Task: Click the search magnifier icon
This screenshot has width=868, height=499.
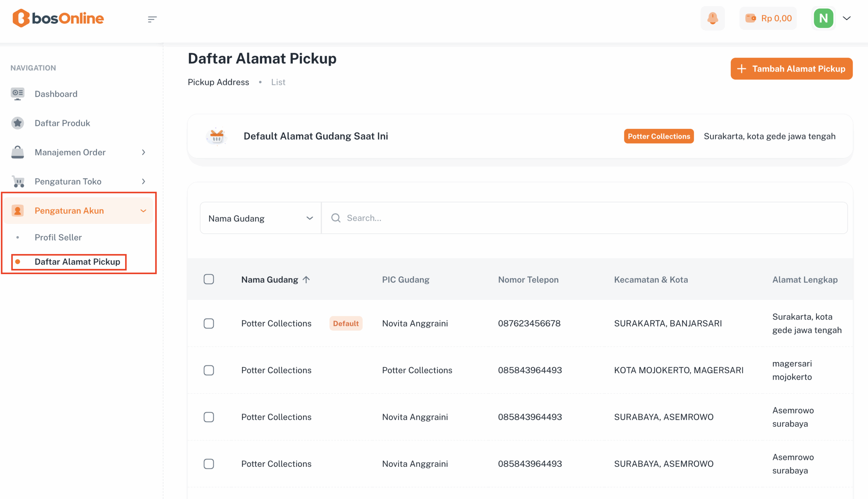Action: (336, 218)
